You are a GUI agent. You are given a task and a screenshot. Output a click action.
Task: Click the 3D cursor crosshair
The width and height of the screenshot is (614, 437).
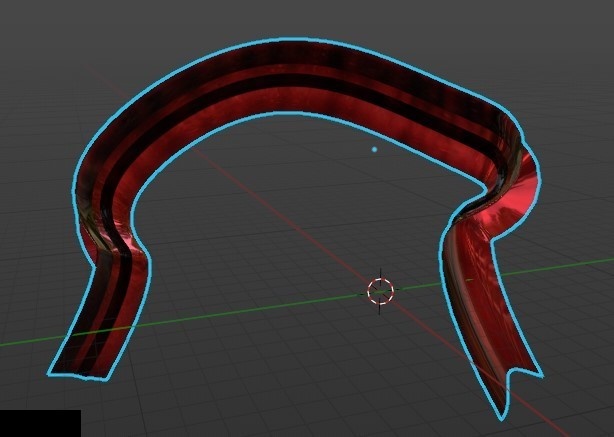click(x=380, y=291)
